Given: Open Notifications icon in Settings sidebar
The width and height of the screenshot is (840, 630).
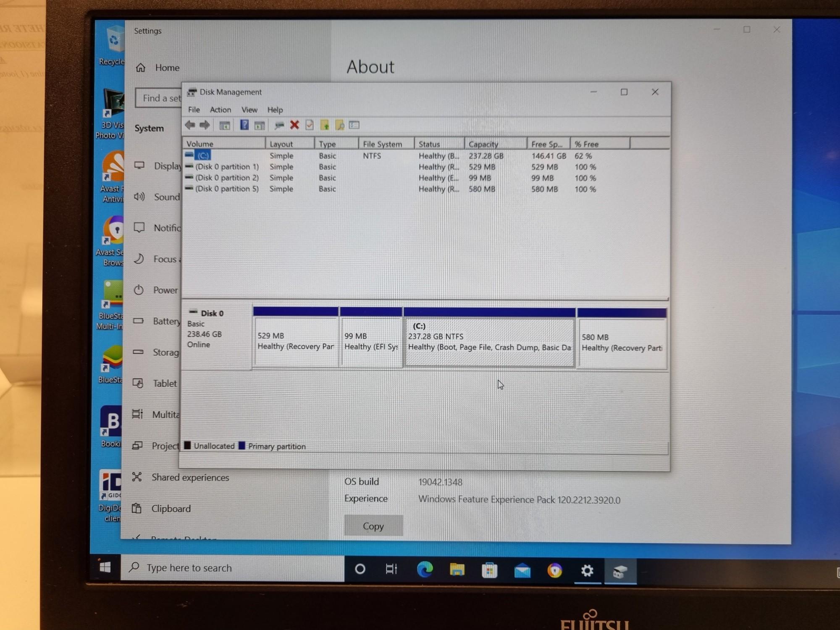Looking at the screenshot, I should (x=139, y=228).
